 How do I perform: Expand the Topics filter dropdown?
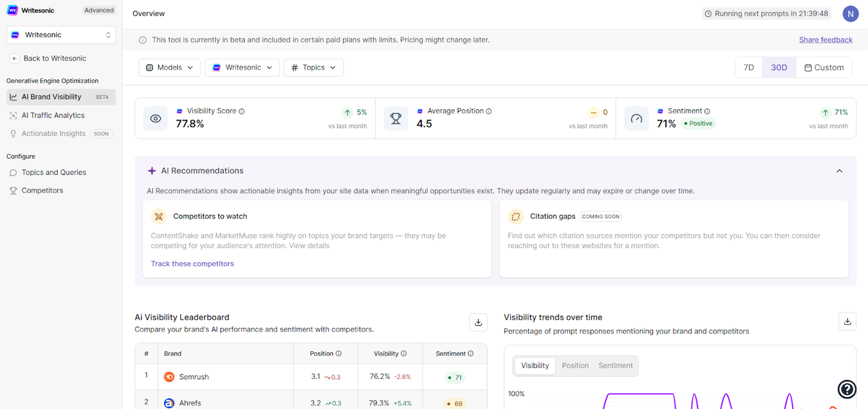click(314, 67)
